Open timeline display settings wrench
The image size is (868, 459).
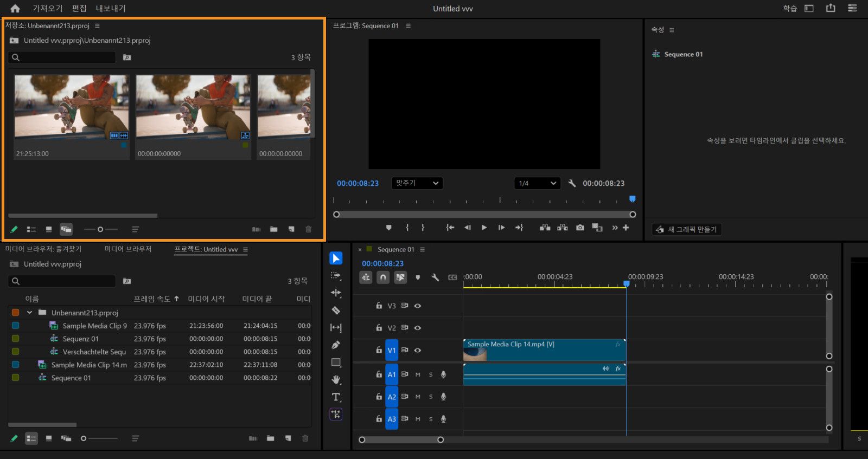pyautogui.click(x=435, y=277)
